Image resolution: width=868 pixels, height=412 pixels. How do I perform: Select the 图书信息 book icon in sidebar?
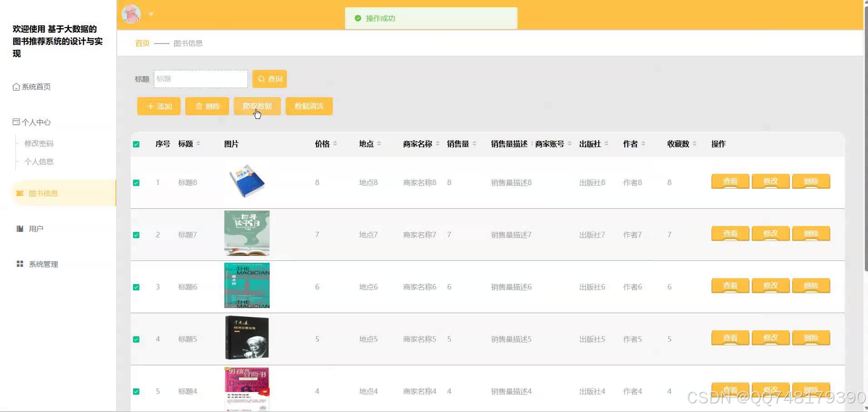(x=20, y=193)
